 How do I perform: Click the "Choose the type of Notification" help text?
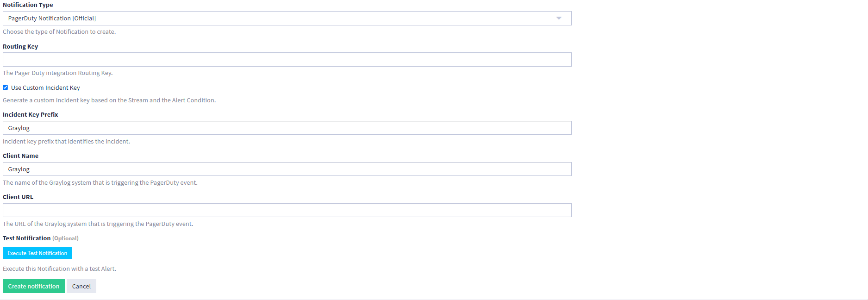(59, 32)
